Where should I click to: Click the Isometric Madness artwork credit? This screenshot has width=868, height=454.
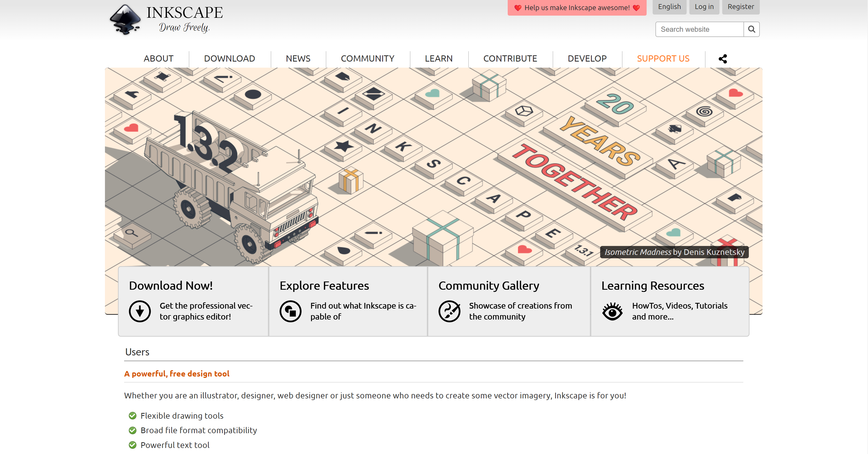point(674,252)
